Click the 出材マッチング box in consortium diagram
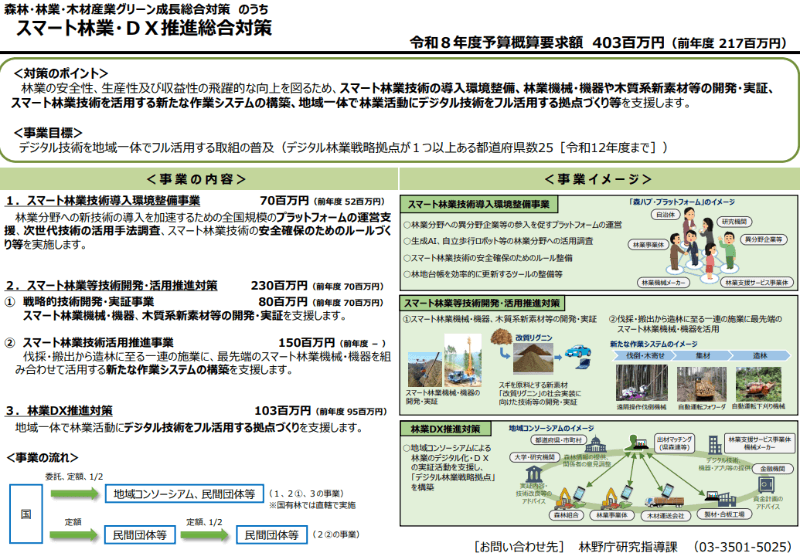Viewport: 800px width, 553px height. pyautogui.click(x=676, y=442)
